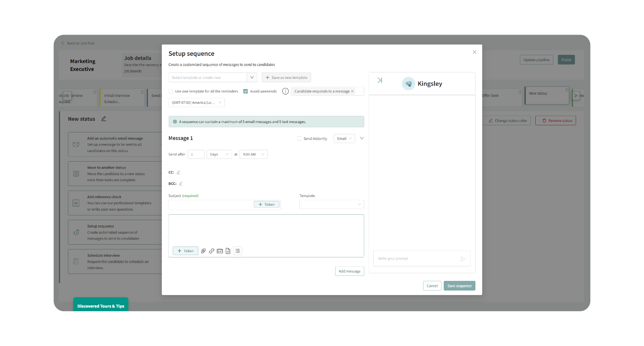Uncheck the Avoid weekends checkbox

pos(246,91)
